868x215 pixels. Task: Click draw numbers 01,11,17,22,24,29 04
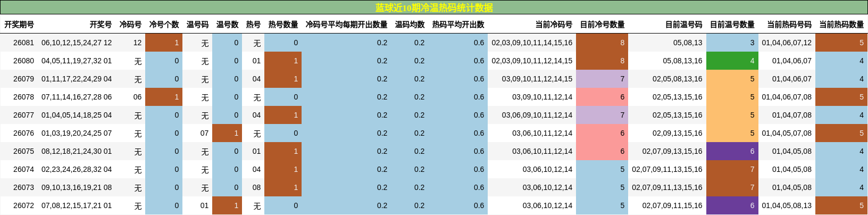tap(77, 79)
